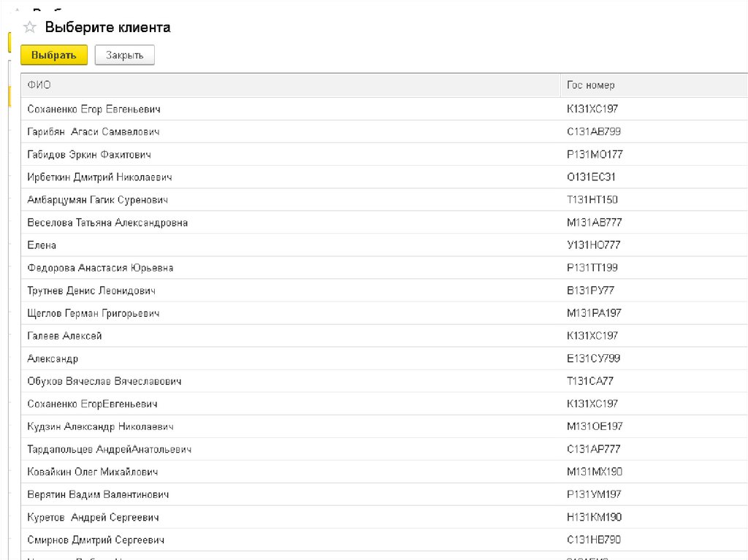The image size is (748, 560).
Task: Click the plate number Е131СУ799
Action: [593, 358]
